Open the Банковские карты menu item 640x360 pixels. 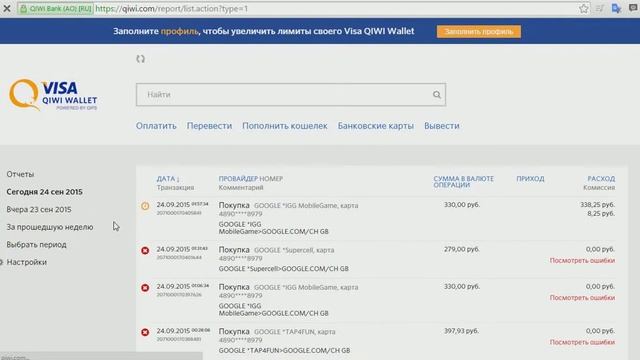click(376, 126)
